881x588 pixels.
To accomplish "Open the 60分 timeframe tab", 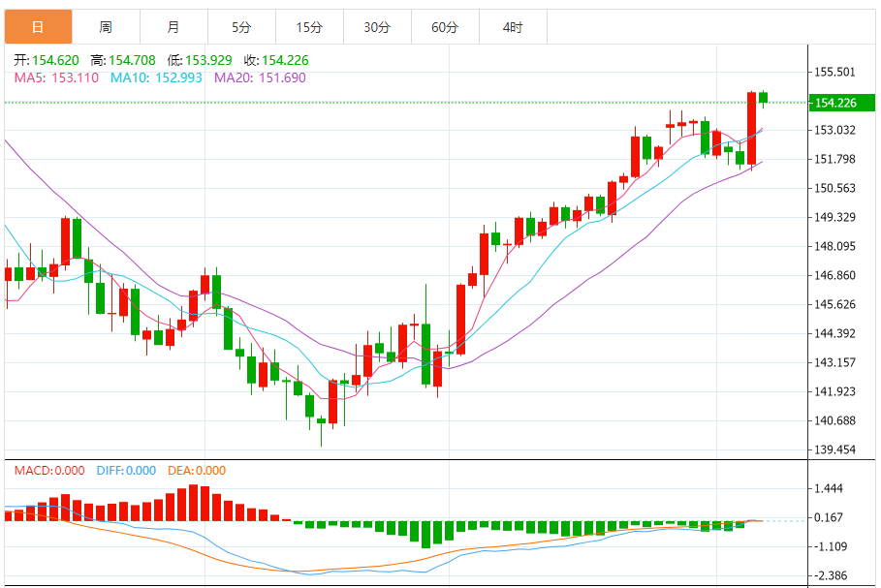I will (x=445, y=27).
